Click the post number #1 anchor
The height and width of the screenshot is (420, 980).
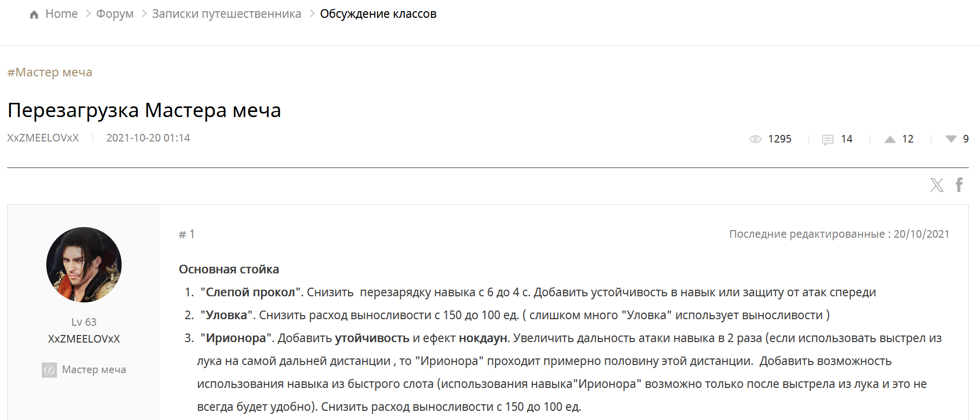(x=187, y=234)
